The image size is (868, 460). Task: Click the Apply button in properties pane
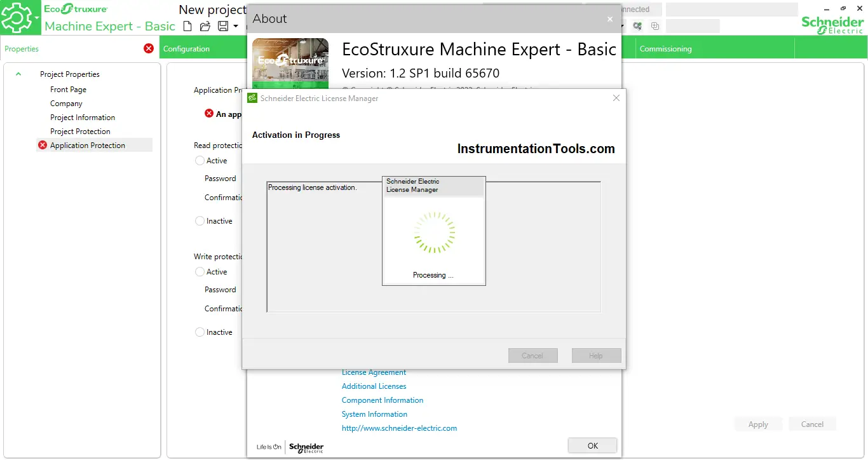coord(758,424)
